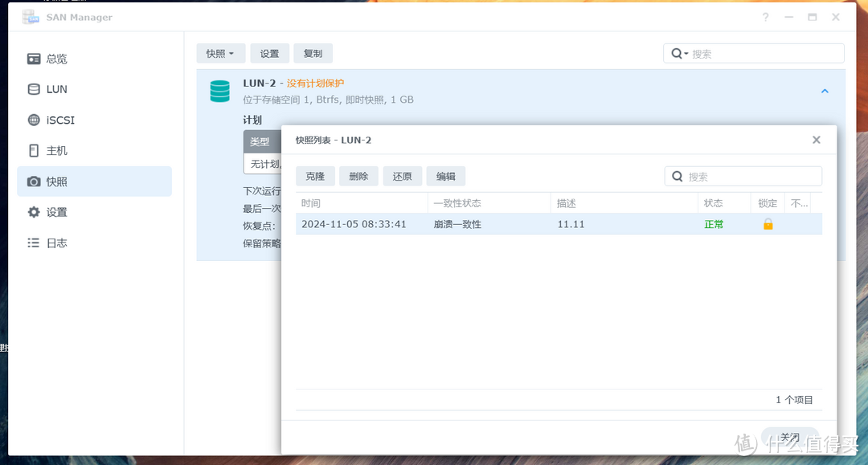This screenshot has width=868, height=465.
Task: Open the search filter dropdown arrow
Action: pyautogui.click(x=685, y=53)
